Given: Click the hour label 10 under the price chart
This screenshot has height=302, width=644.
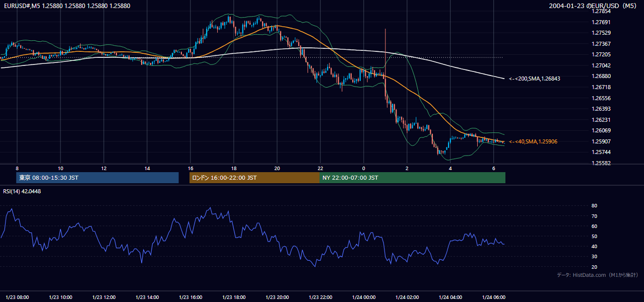Looking at the screenshot, I should click(x=60, y=168).
